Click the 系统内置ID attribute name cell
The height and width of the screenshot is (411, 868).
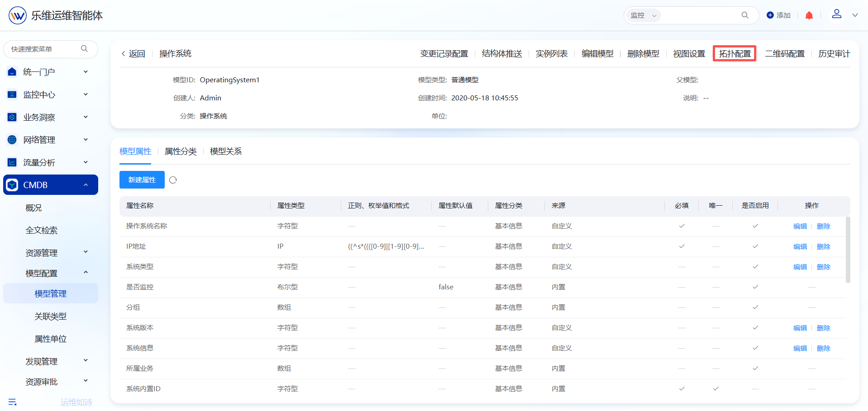coord(143,389)
